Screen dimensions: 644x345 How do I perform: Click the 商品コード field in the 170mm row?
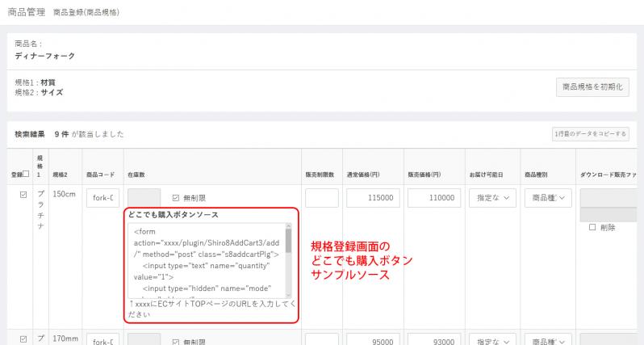click(102, 339)
